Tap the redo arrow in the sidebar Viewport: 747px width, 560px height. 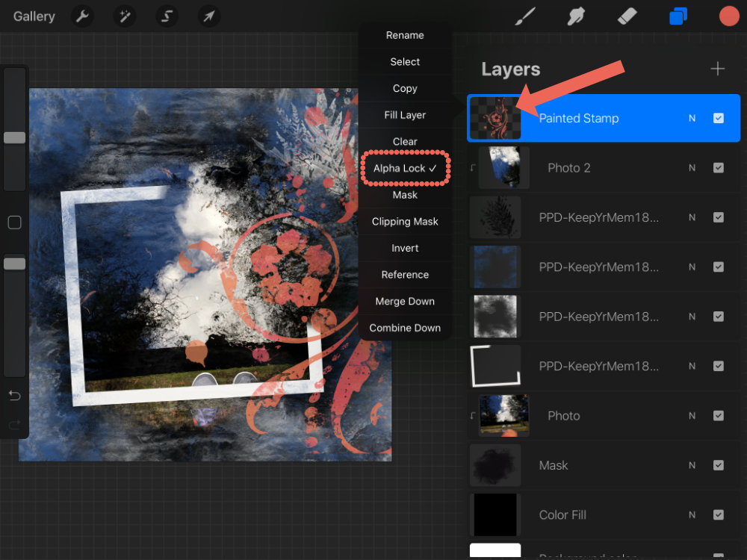pos(14,423)
